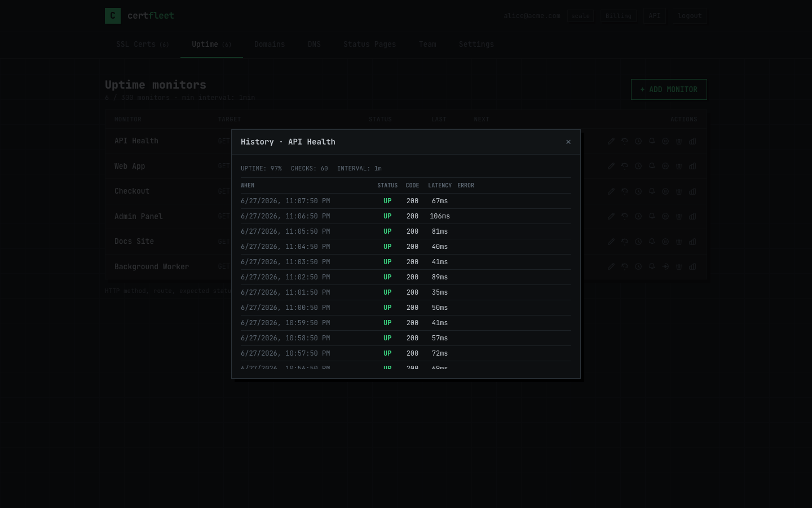Delete the Background Worker monitor
812x508 pixels.
pos(679,266)
